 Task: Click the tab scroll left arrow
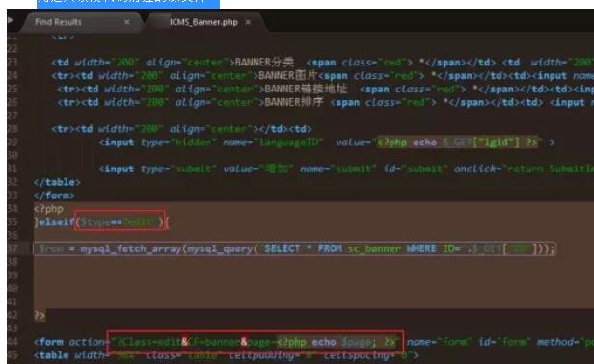11,19
